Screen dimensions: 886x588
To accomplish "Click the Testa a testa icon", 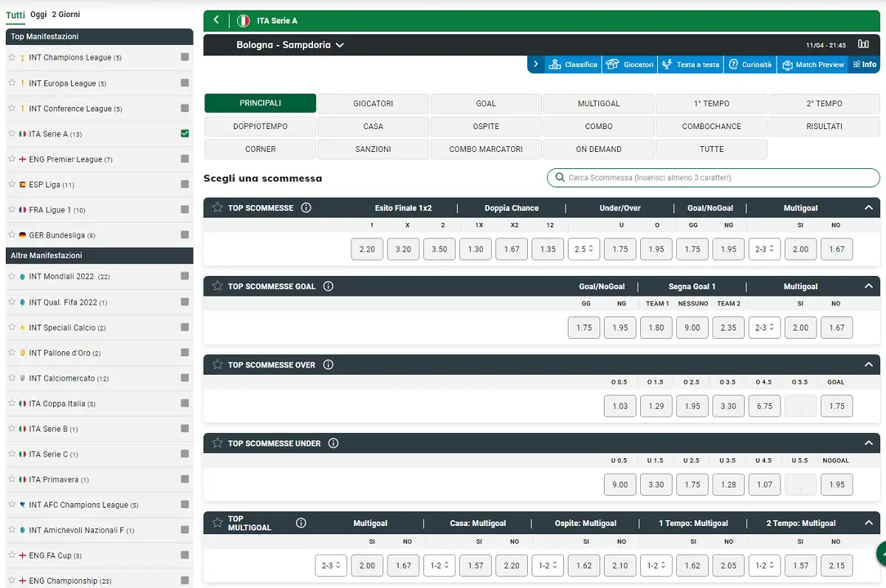I will point(666,65).
